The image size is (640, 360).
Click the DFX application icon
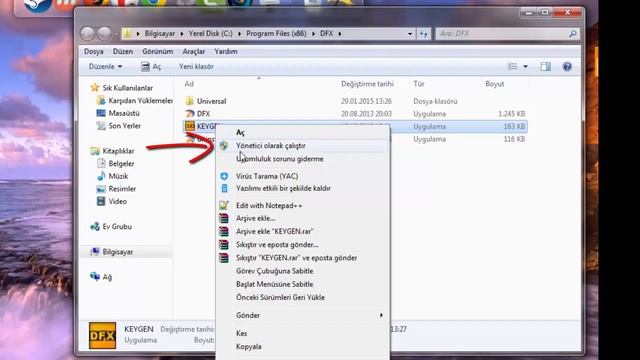click(189, 113)
